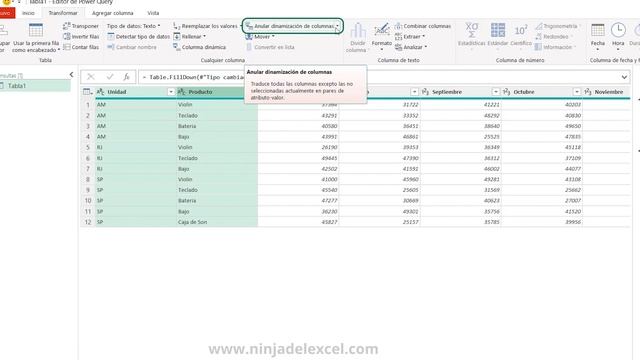This screenshot has height=360, width=640.
Task: Cancel formula with the X icon
Action: pyautogui.click(x=91, y=77)
